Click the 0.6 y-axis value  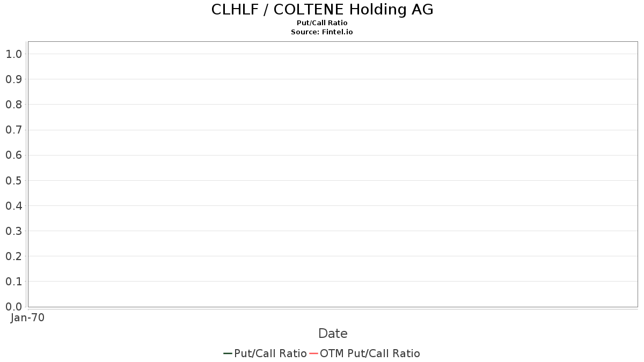[x=13, y=155]
